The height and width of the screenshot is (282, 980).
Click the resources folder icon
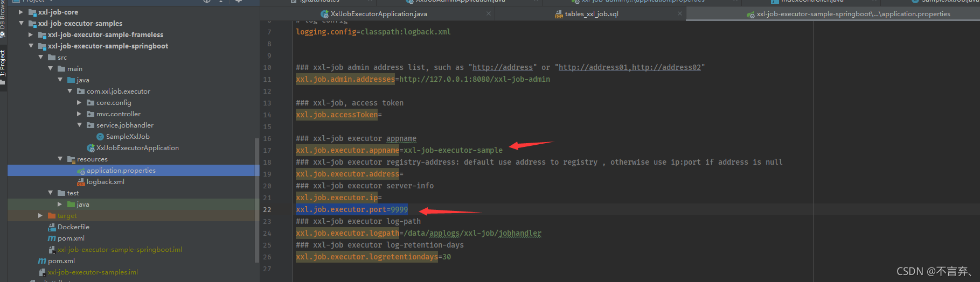[x=71, y=159]
